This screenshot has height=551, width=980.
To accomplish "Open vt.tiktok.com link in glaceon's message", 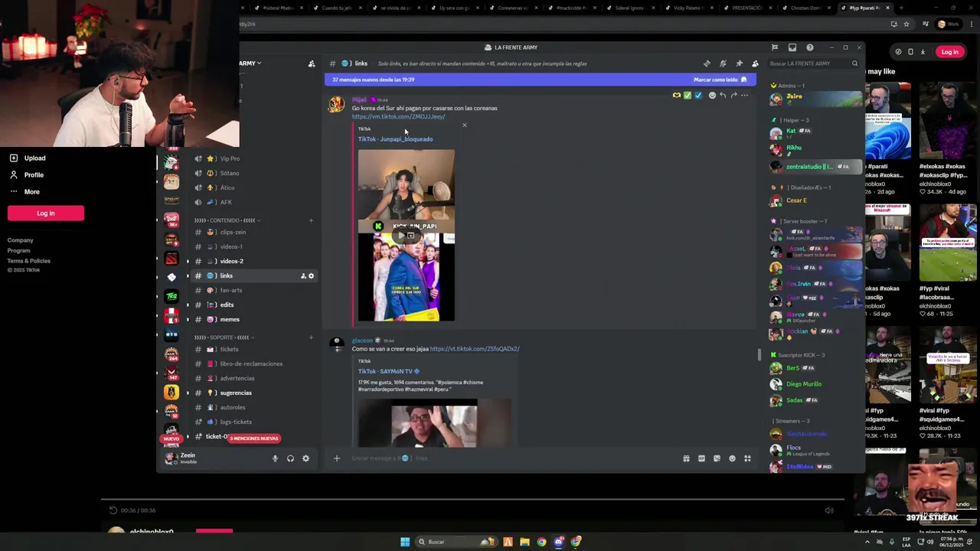I will pyautogui.click(x=475, y=349).
